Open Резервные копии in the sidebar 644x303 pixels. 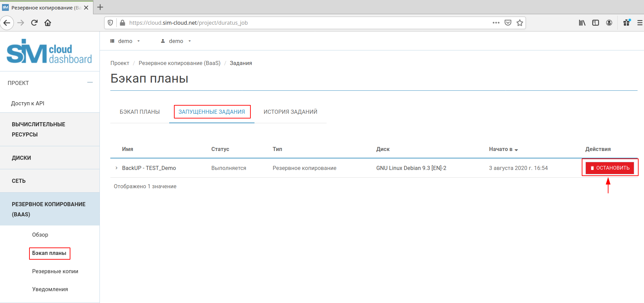pos(55,271)
